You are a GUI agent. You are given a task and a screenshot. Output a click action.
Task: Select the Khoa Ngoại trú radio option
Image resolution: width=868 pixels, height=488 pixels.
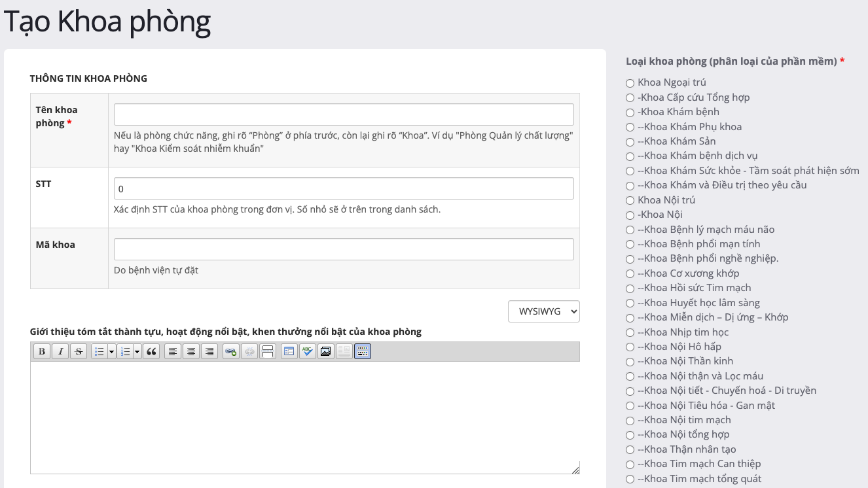(x=630, y=83)
